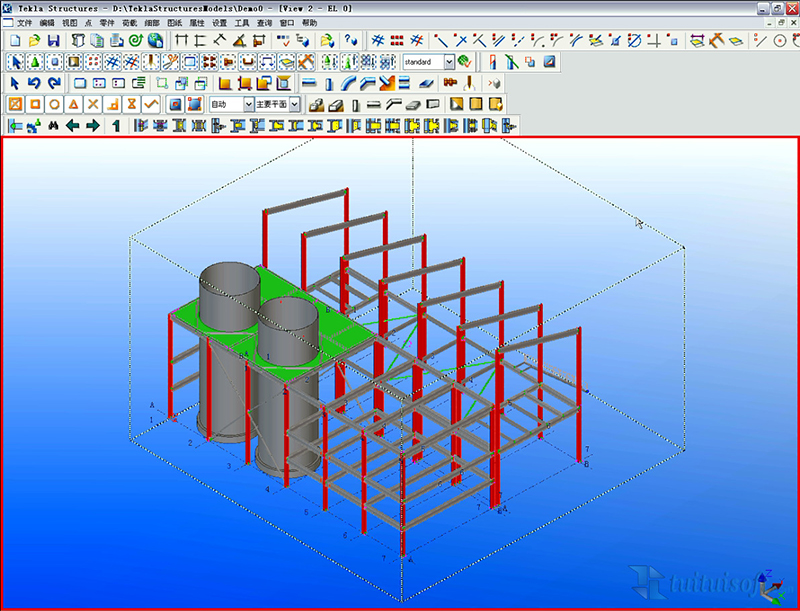Screen dimensions: 800x611
Task: Click the Undo arrow icon
Action: [x=35, y=83]
